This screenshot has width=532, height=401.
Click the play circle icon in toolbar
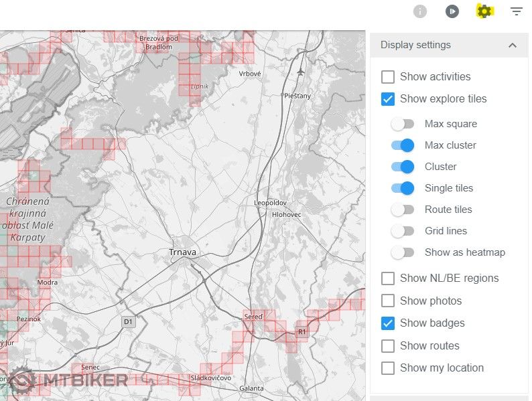point(452,11)
